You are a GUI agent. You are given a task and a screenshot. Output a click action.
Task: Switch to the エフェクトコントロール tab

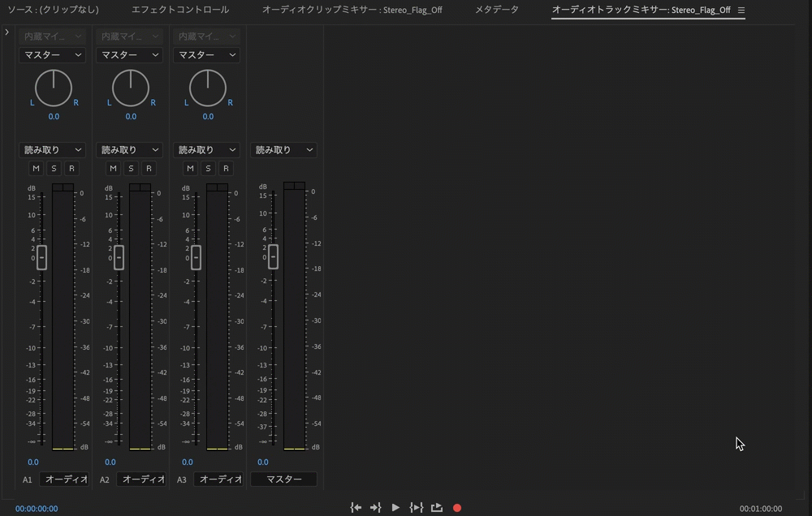click(x=180, y=10)
